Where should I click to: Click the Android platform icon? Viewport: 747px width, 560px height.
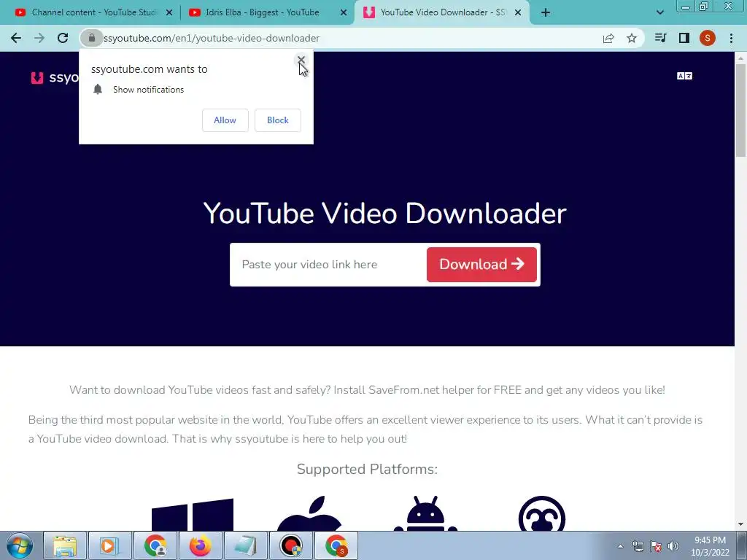point(425,513)
